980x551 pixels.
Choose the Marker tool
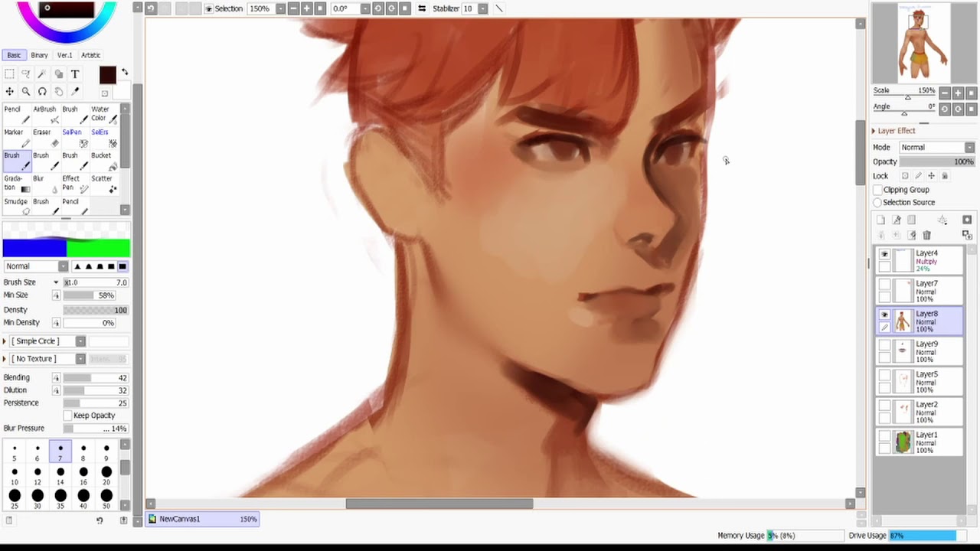pyautogui.click(x=15, y=138)
